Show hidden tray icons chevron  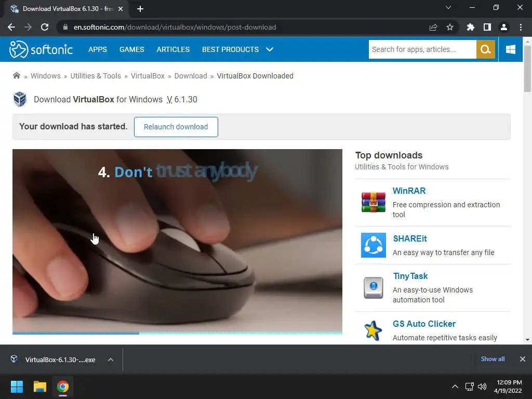point(455,387)
